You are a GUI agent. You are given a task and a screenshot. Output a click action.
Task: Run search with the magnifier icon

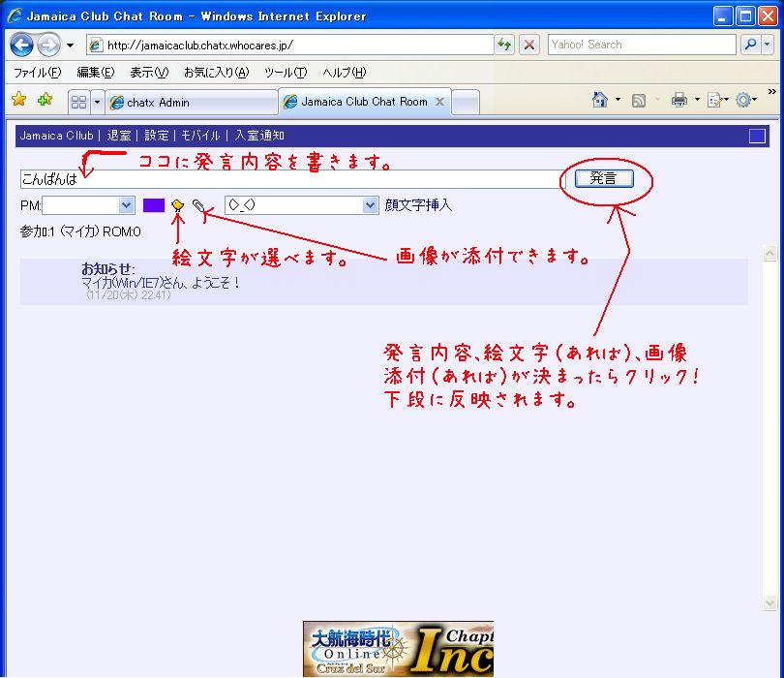pos(750,45)
